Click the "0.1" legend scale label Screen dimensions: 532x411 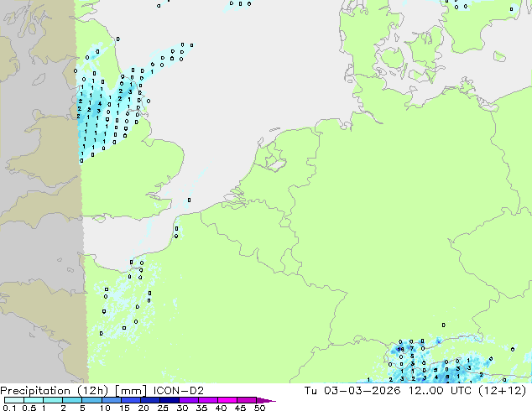9,408
